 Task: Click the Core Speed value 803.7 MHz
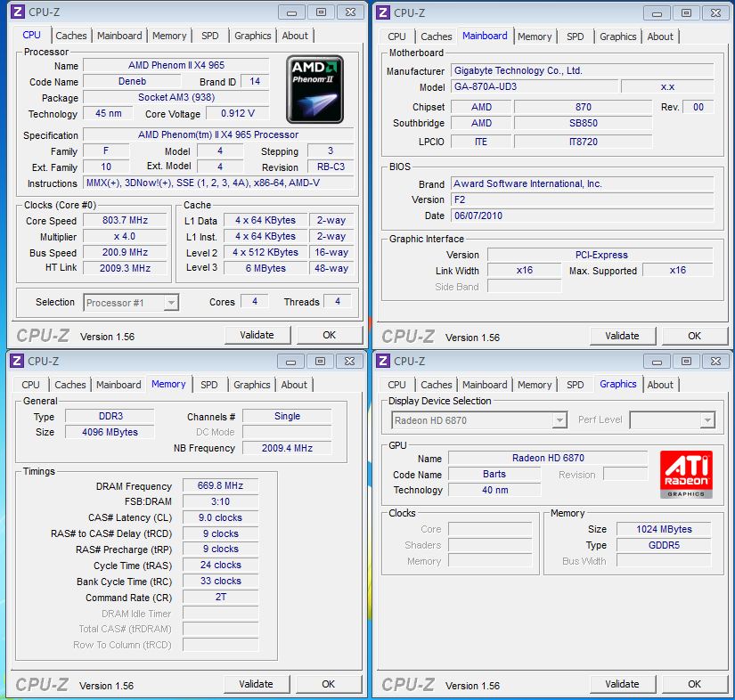point(125,220)
